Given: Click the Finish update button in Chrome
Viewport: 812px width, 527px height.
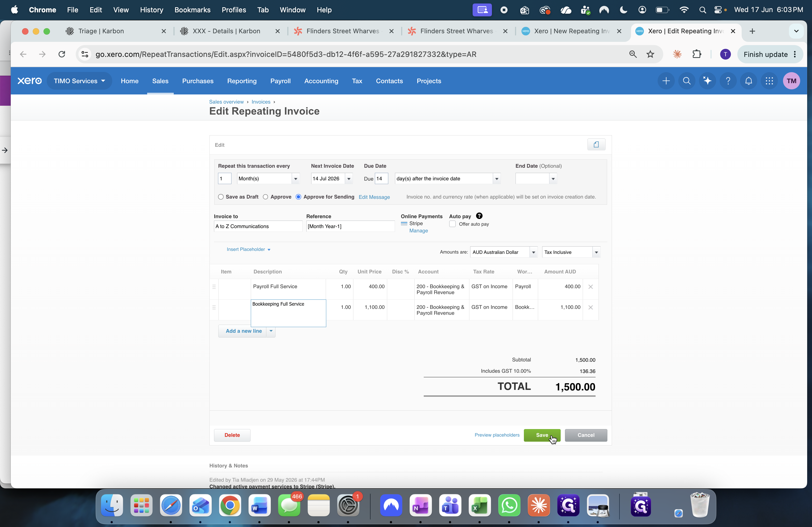Looking at the screenshot, I should (x=770, y=54).
